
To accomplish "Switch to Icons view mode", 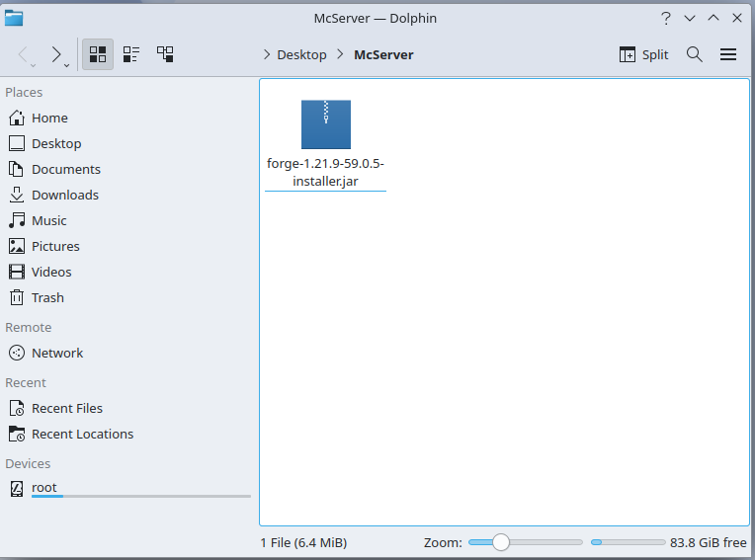I will coord(98,54).
